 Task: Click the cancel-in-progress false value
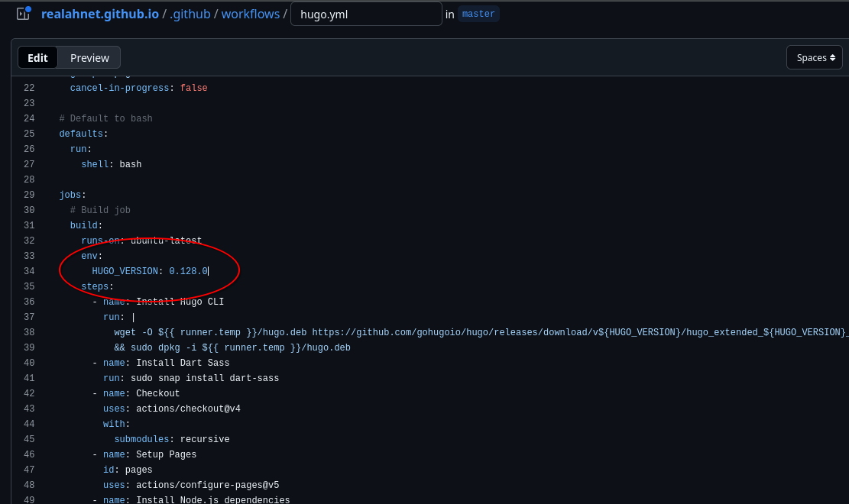(193, 88)
